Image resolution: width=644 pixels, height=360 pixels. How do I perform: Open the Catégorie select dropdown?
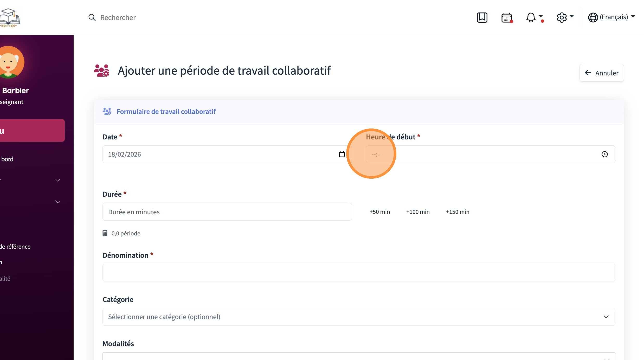coord(359,317)
